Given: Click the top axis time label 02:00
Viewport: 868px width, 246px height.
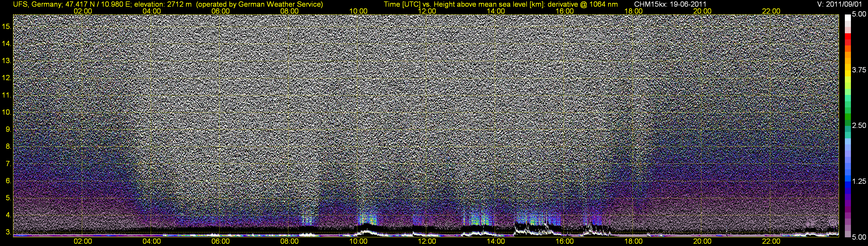Looking at the screenshot, I should coord(82,11).
